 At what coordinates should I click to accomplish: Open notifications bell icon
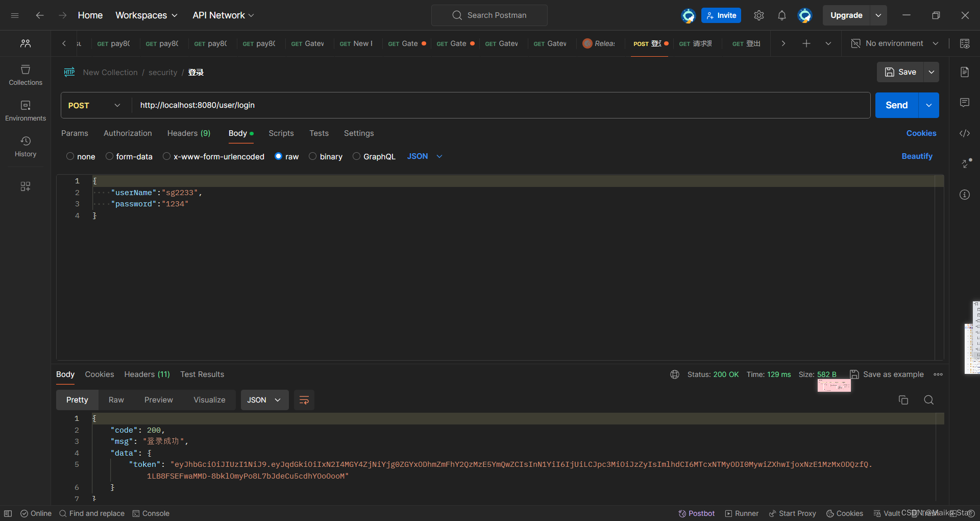pos(782,15)
